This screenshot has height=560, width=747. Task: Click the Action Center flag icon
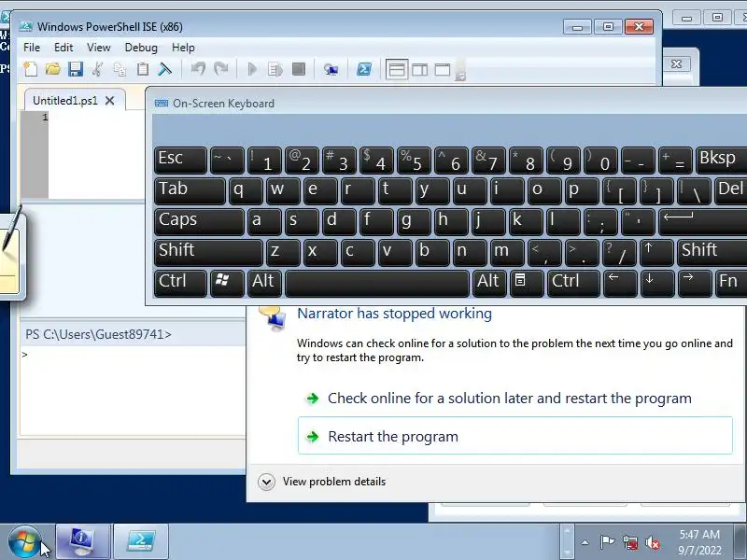(x=607, y=542)
